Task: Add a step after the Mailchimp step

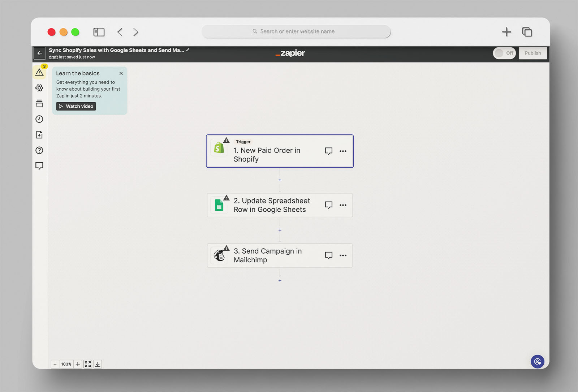Action: pos(280,280)
